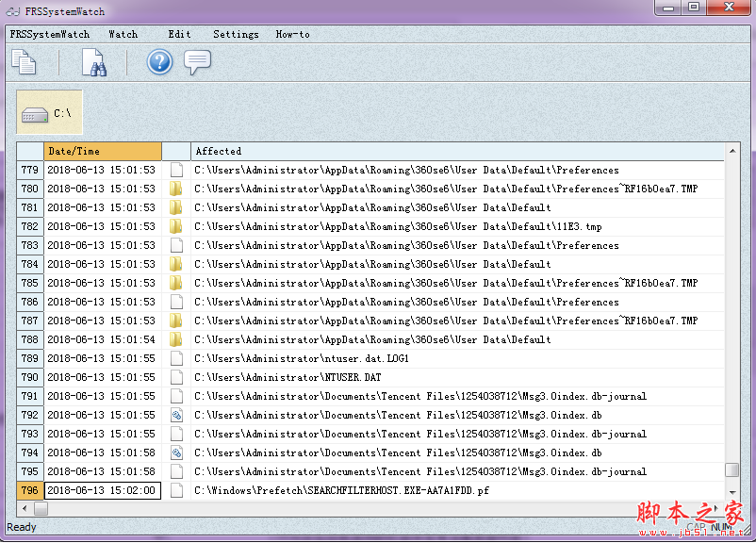Open the How-to menu
This screenshot has height=543, width=756.
(x=292, y=34)
